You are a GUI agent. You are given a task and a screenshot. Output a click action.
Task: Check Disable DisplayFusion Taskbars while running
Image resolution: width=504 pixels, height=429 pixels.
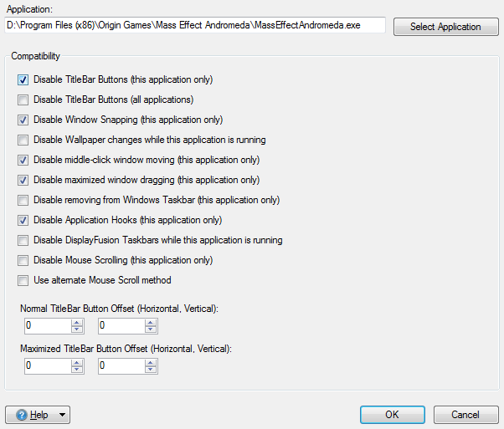pos(23,241)
